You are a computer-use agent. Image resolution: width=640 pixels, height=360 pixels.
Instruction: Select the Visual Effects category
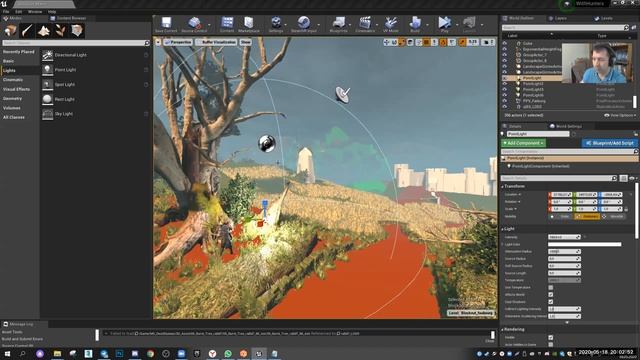tap(16, 89)
